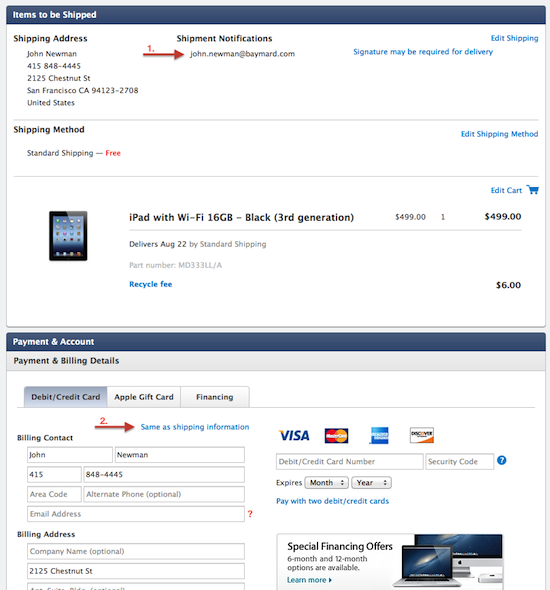Click the blue security code help icon
Image resolution: width=550 pixels, height=590 pixels.
(501, 460)
